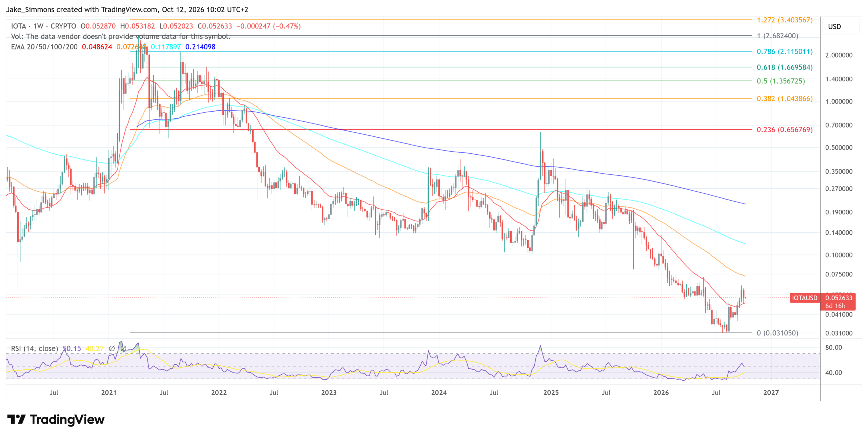Viewport: 868px width, 438px height.
Task: Click 2.000000 on the price axis
Action: pyautogui.click(x=839, y=55)
